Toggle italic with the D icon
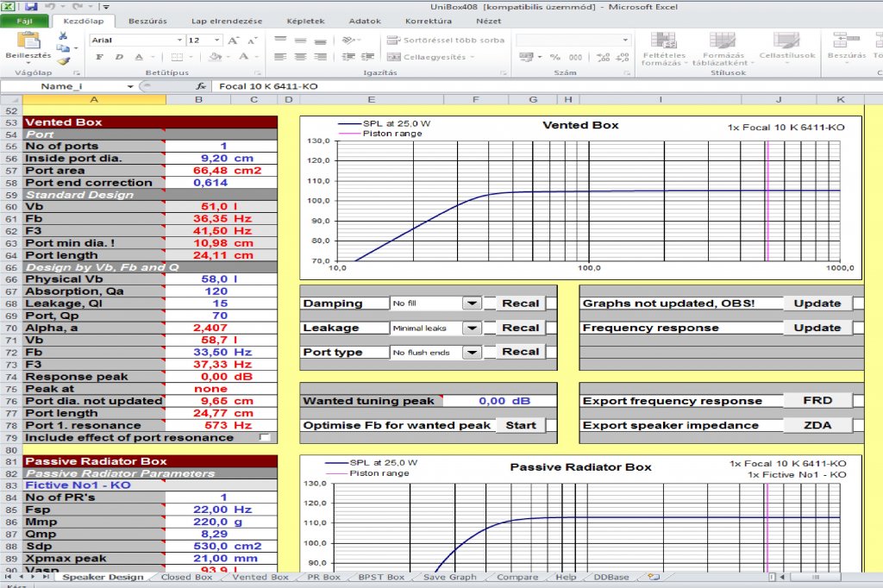 tap(119, 57)
